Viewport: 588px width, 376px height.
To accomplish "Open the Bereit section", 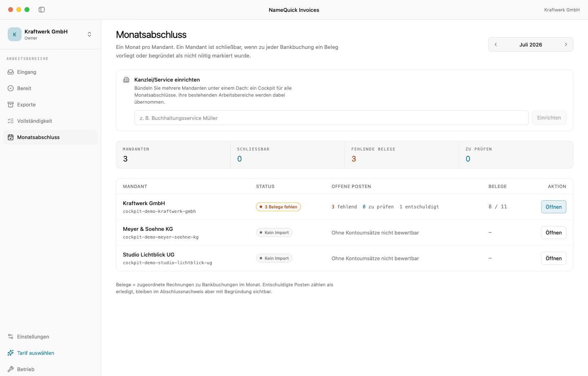I will [50, 88].
